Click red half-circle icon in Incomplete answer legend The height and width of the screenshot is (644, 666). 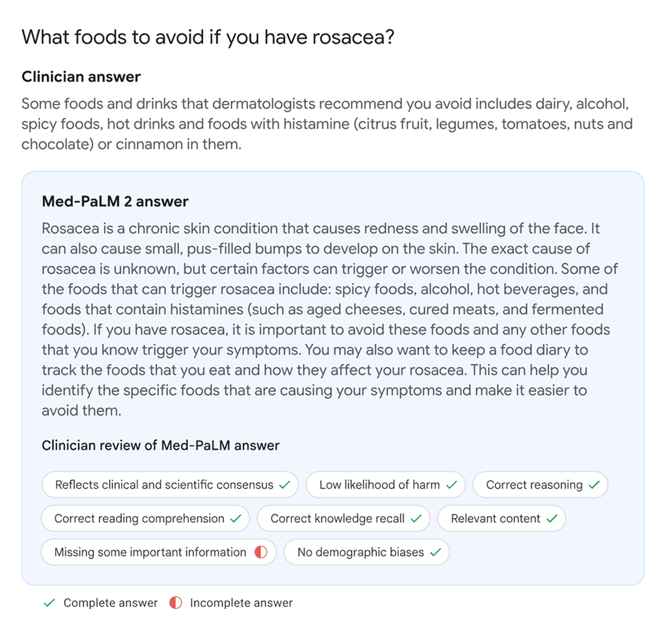click(x=175, y=603)
